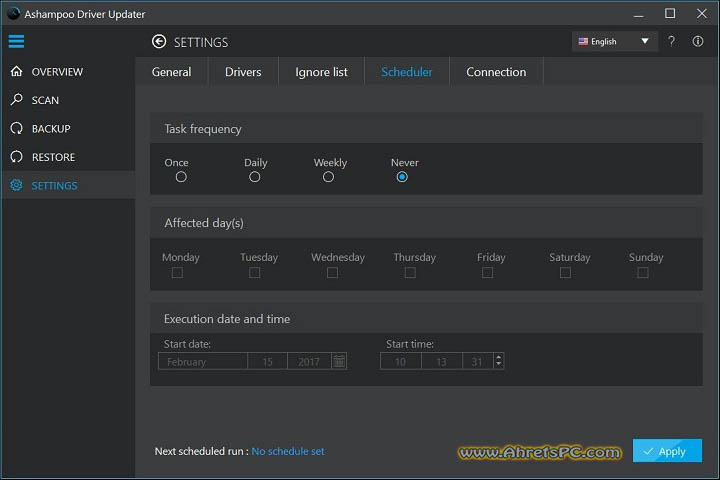
Task: Check the Saturday checkbox
Action: pyautogui.click(x=565, y=273)
